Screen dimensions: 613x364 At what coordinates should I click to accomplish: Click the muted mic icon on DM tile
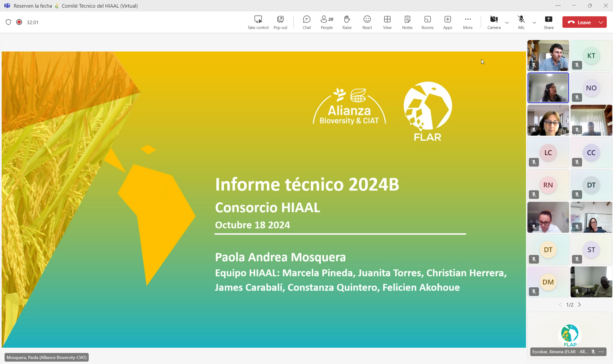[534, 292]
